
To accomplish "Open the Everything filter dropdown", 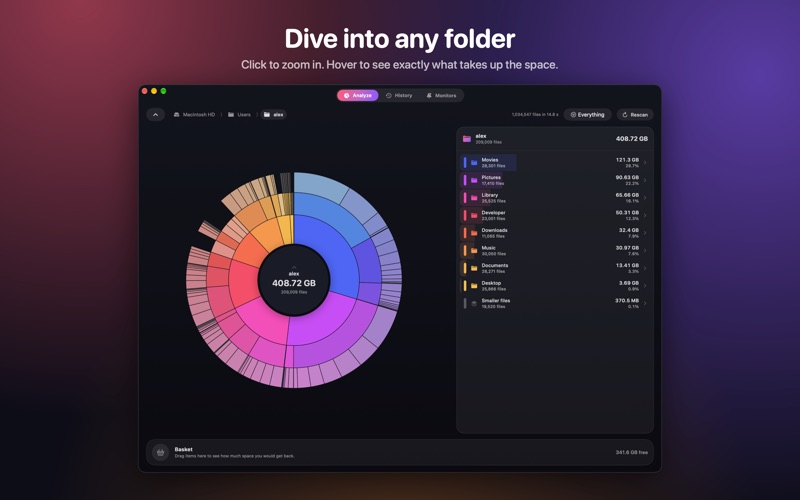I will coord(587,115).
